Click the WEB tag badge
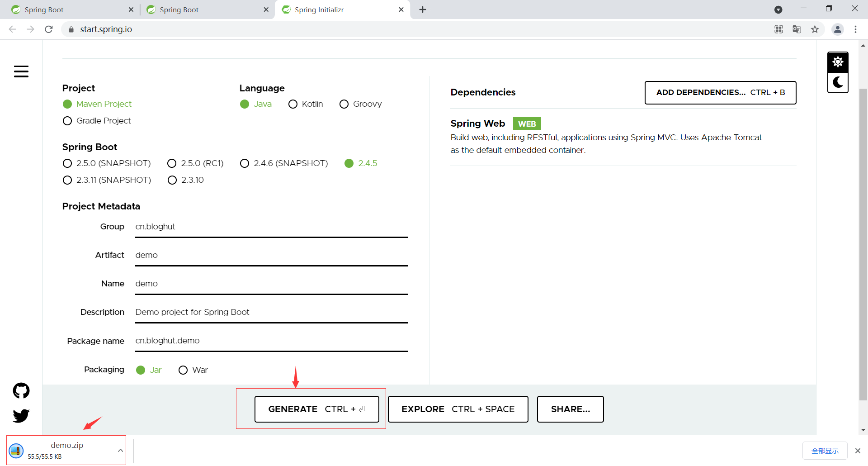Image resolution: width=868 pixels, height=466 pixels. click(527, 124)
